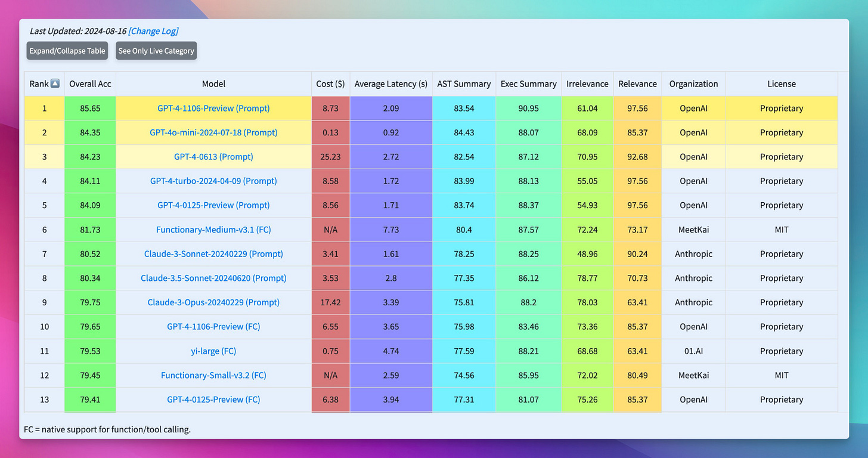Click the Last Updated date text
The height and width of the screenshot is (458, 868).
(78, 31)
